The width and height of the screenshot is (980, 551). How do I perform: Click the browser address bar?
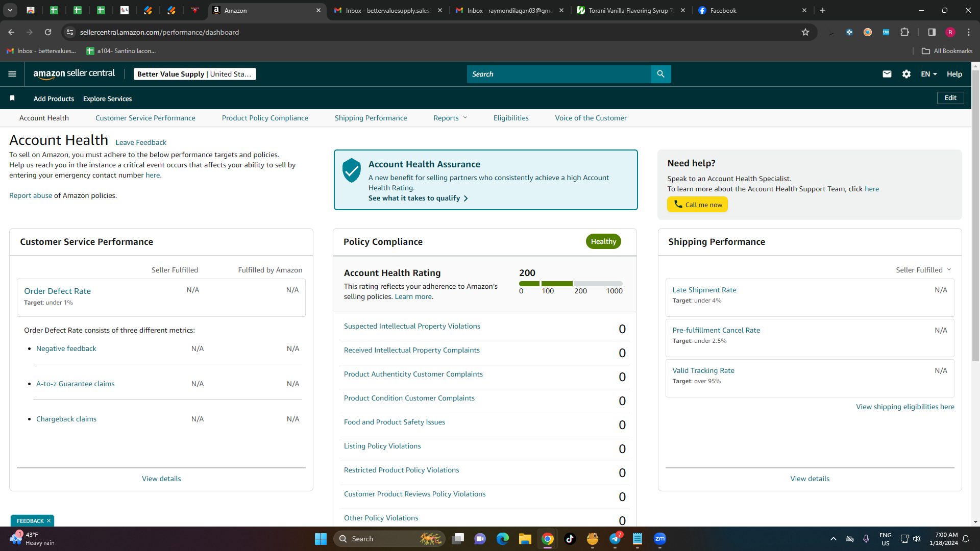[x=439, y=32]
